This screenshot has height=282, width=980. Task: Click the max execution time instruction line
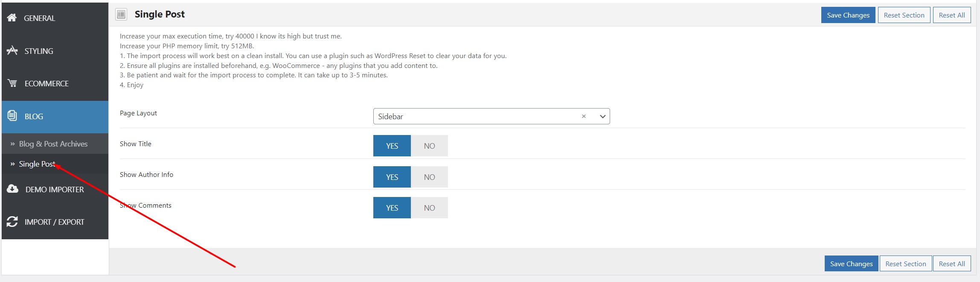(231, 36)
